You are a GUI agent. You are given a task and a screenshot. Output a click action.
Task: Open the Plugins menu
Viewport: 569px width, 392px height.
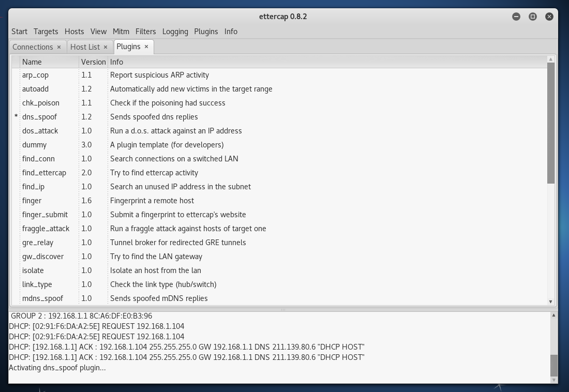tap(206, 32)
